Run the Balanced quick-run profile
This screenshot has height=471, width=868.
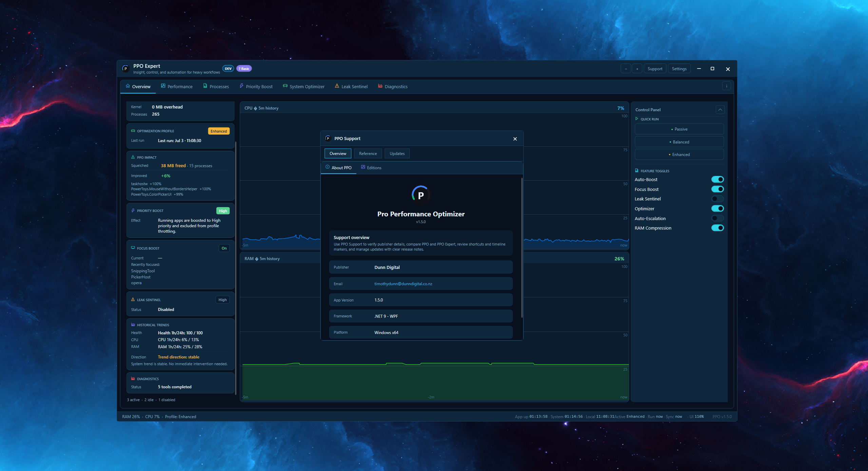click(679, 142)
